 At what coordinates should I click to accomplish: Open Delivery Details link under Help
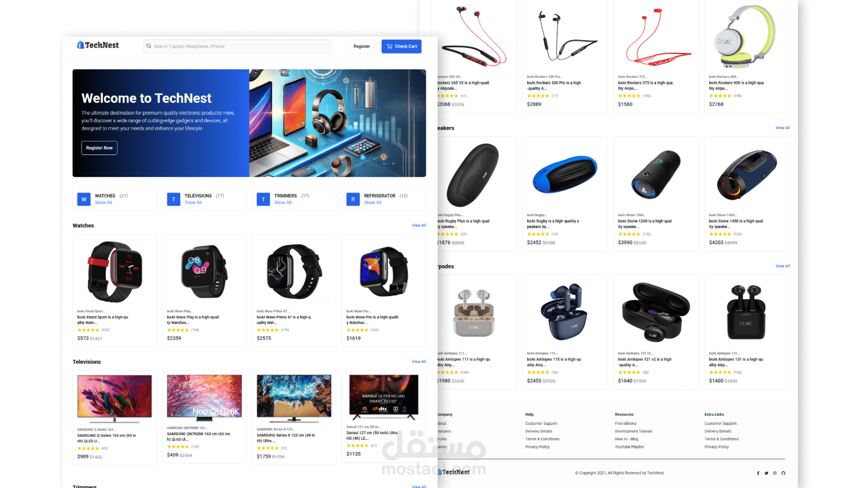point(538,431)
